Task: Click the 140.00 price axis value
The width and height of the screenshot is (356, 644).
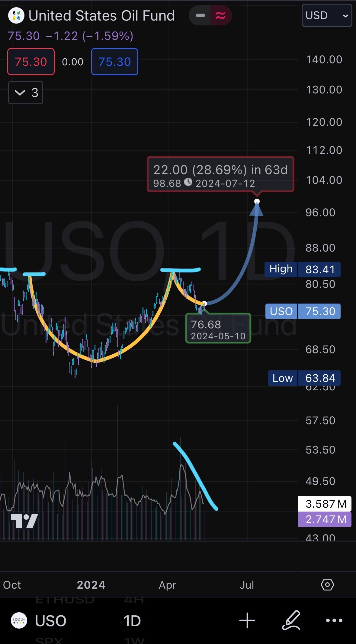Action: [324, 60]
